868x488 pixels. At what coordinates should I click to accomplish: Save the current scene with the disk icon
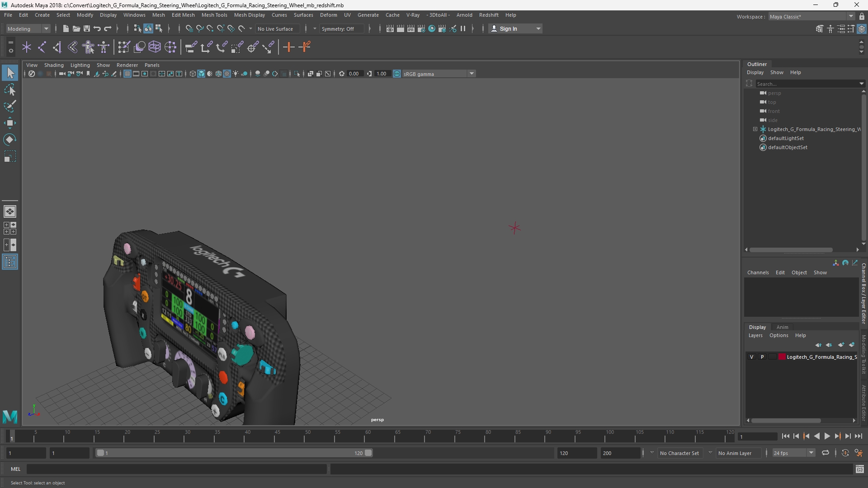[x=86, y=28]
